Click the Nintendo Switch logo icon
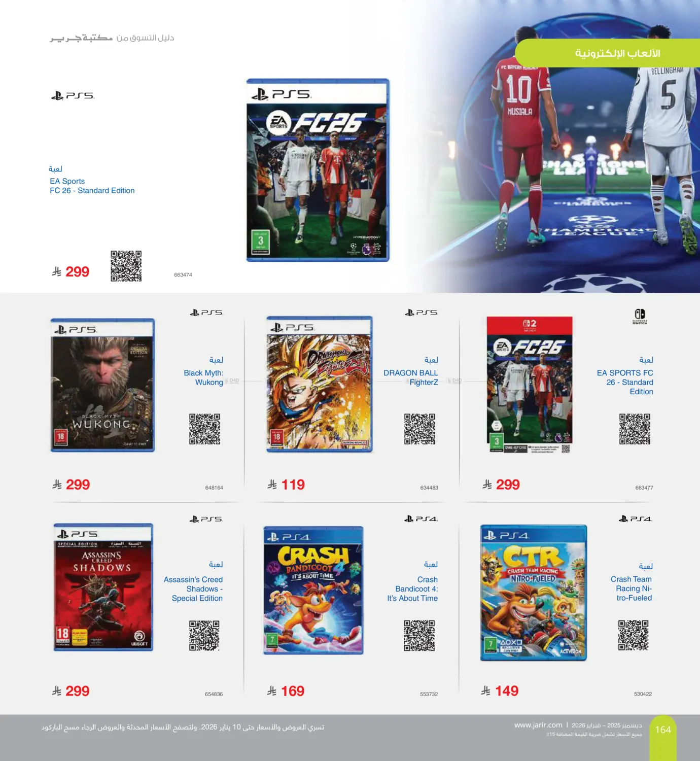 (640, 316)
